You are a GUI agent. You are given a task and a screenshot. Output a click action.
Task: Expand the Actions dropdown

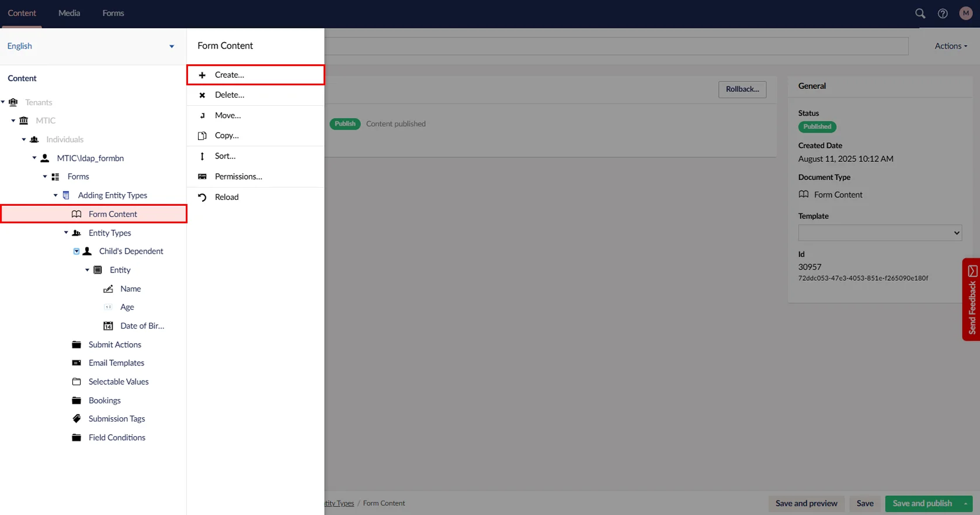click(x=950, y=46)
